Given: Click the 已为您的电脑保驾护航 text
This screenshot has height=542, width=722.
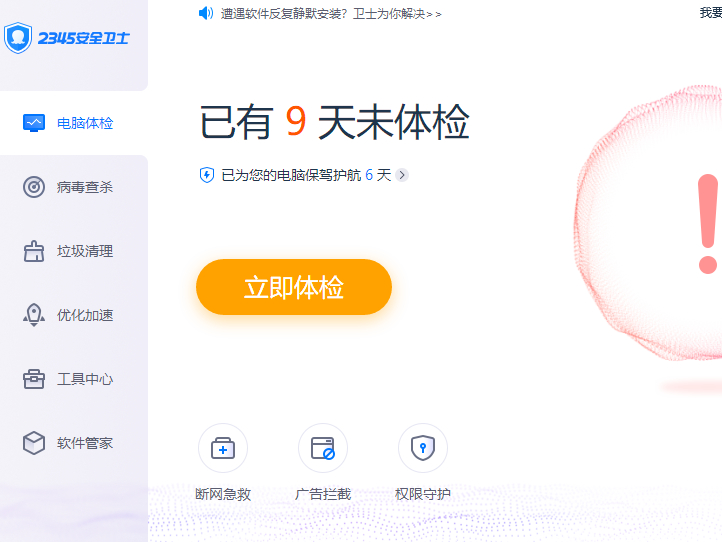Looking at the screenshot, I should (x=291, y=175).
